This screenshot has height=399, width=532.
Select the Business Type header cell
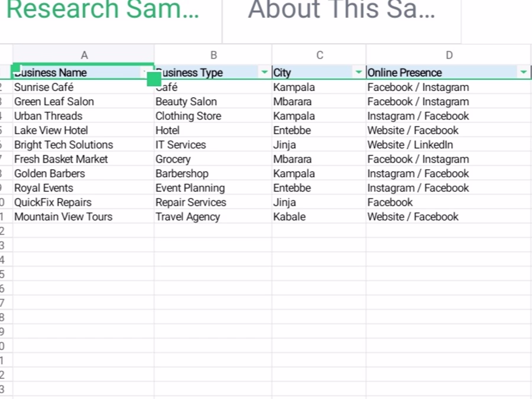[213, 72]
